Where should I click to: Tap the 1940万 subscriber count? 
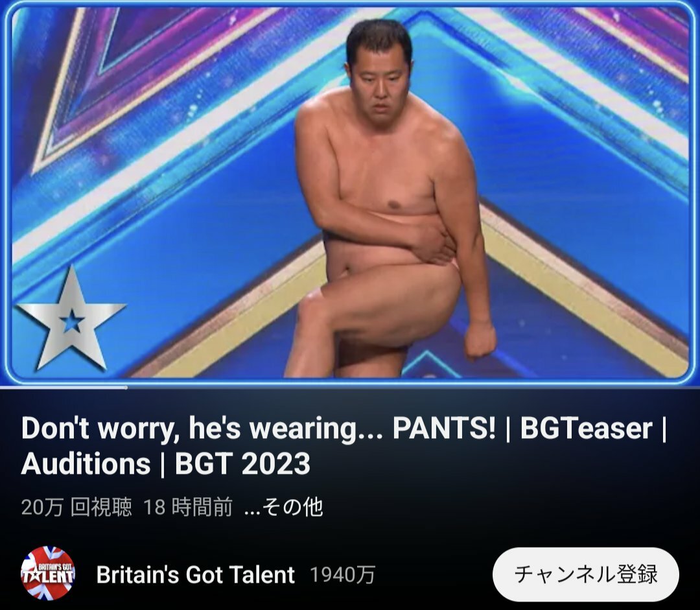(342, 575)
